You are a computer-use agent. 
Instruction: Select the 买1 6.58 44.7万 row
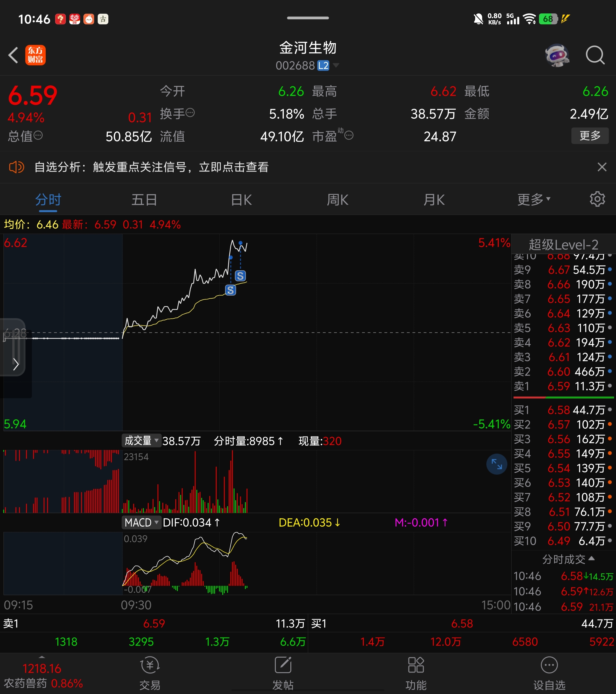click(x=563, y=410)
